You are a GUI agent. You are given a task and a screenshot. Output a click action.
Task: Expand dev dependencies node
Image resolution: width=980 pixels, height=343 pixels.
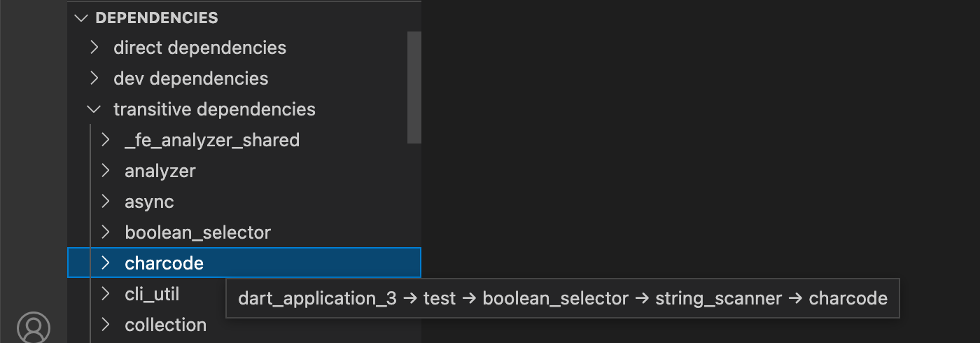point(94,78)
